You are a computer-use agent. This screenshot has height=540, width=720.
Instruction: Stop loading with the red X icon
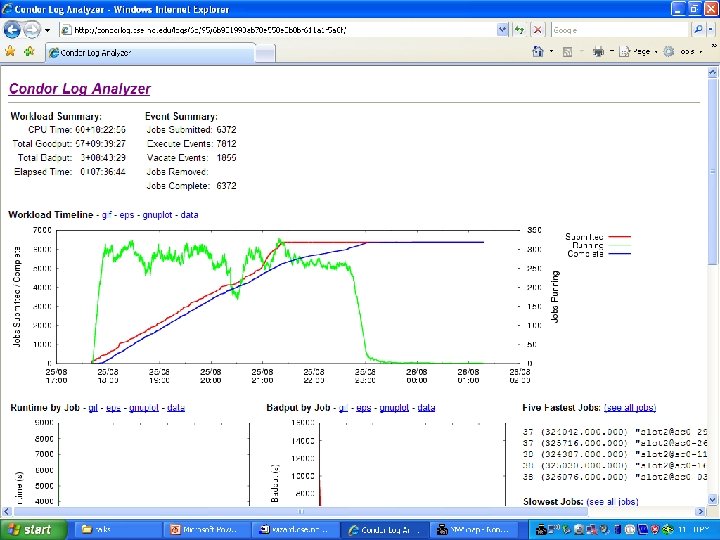[x=537, y=30]
